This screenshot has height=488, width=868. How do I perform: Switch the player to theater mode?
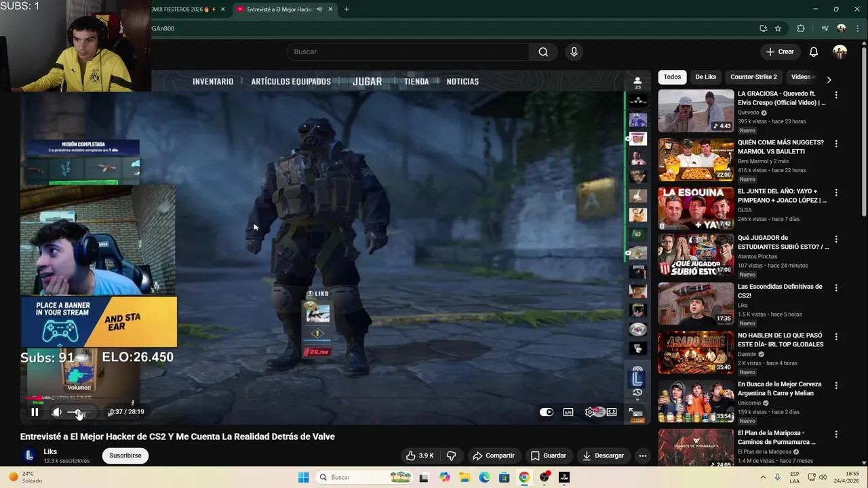click(x=612, y=412)
